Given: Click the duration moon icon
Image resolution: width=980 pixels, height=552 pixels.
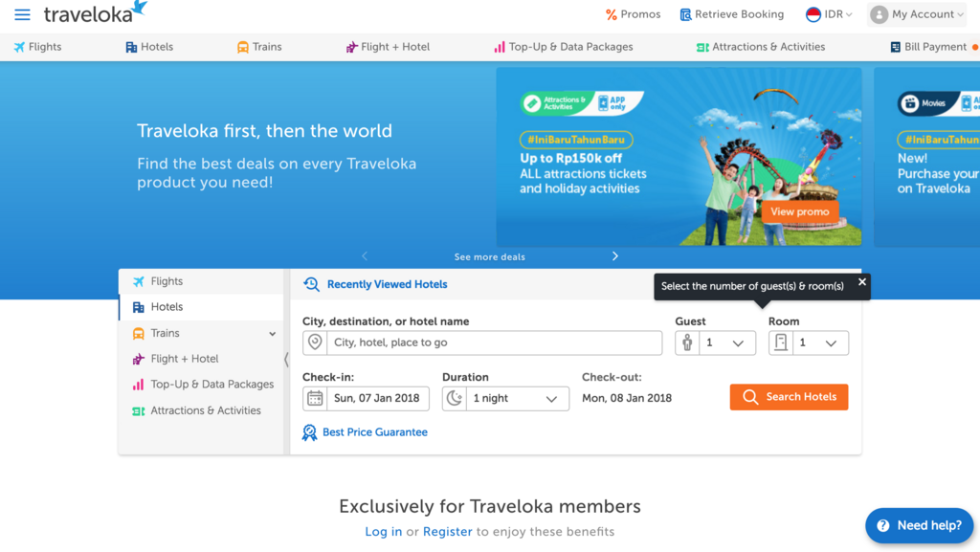Looking at the screenshot, I should [455, 398].
